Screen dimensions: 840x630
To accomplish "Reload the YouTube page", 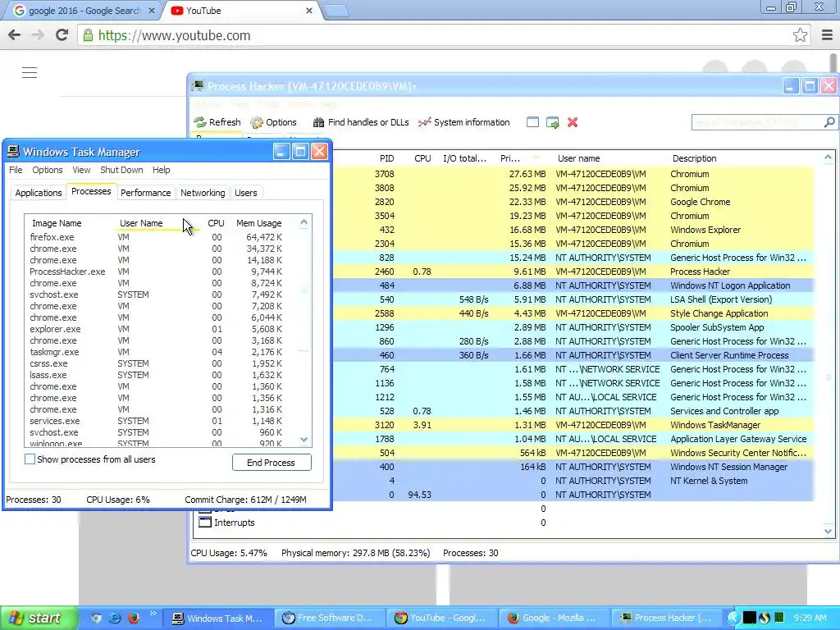I will click(62, 35).
